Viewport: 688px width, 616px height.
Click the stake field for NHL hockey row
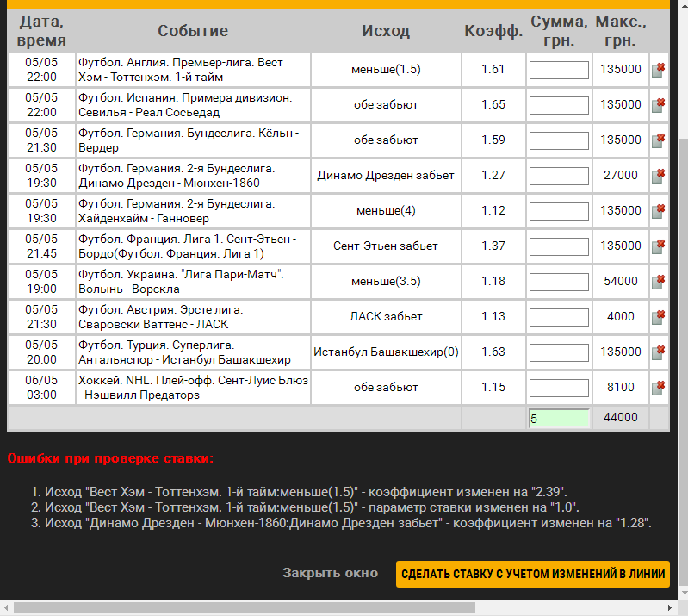pos(559,388)
